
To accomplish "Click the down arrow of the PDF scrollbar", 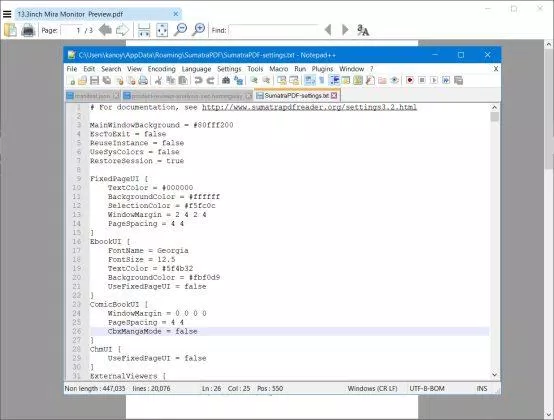I will pyautogui.click(x=549, y=414).
